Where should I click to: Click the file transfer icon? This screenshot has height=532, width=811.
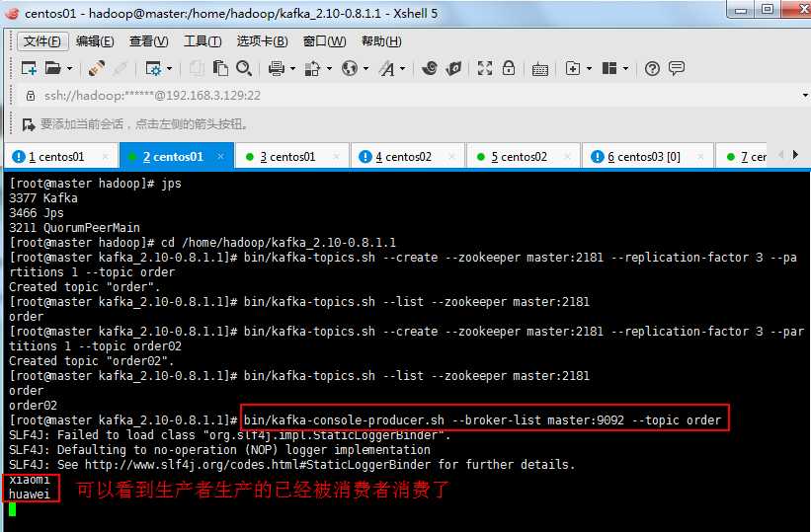[x=312, y=68]
